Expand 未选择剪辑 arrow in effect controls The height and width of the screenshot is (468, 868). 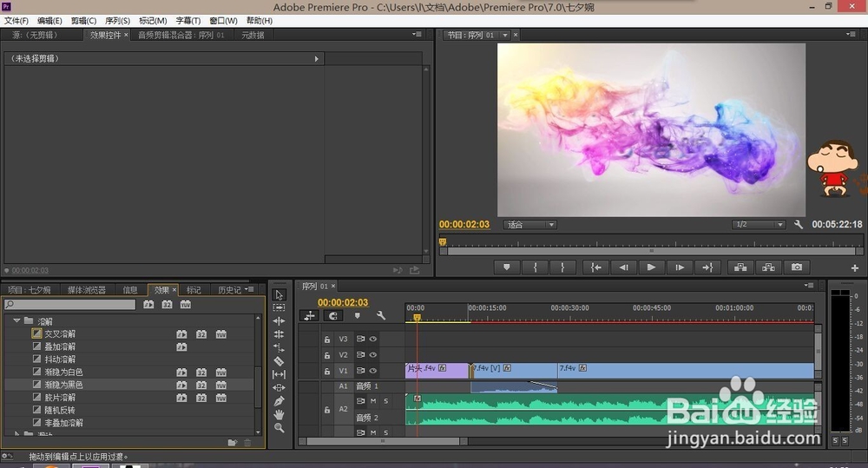point(316,59)
